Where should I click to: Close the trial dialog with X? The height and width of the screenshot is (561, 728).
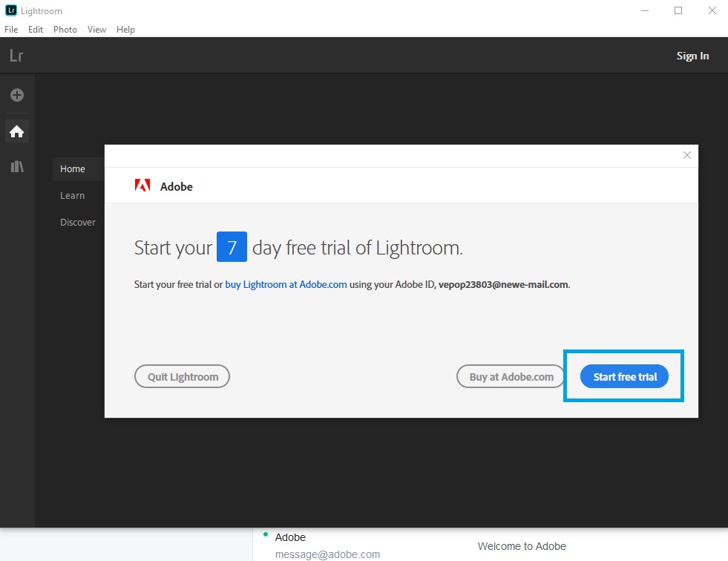687,155
